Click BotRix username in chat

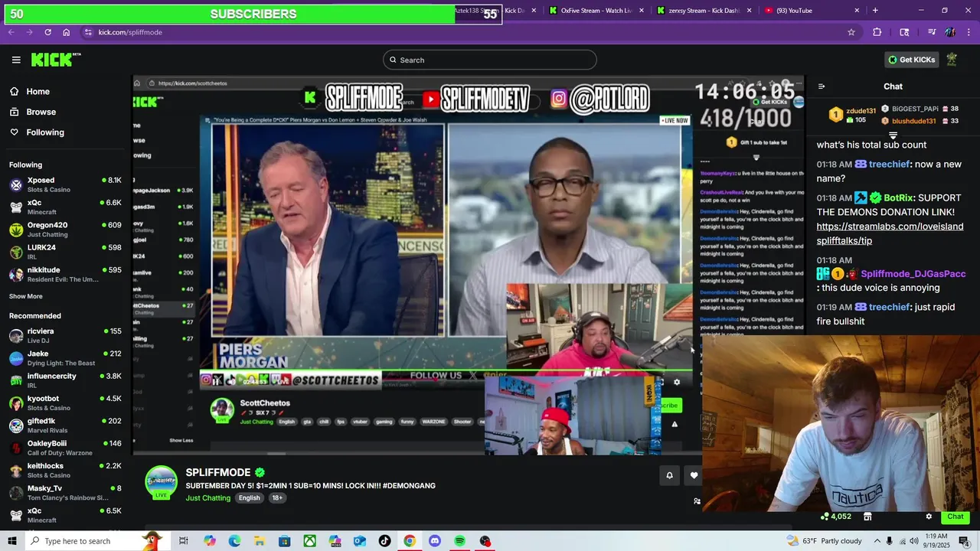[900, 197]
